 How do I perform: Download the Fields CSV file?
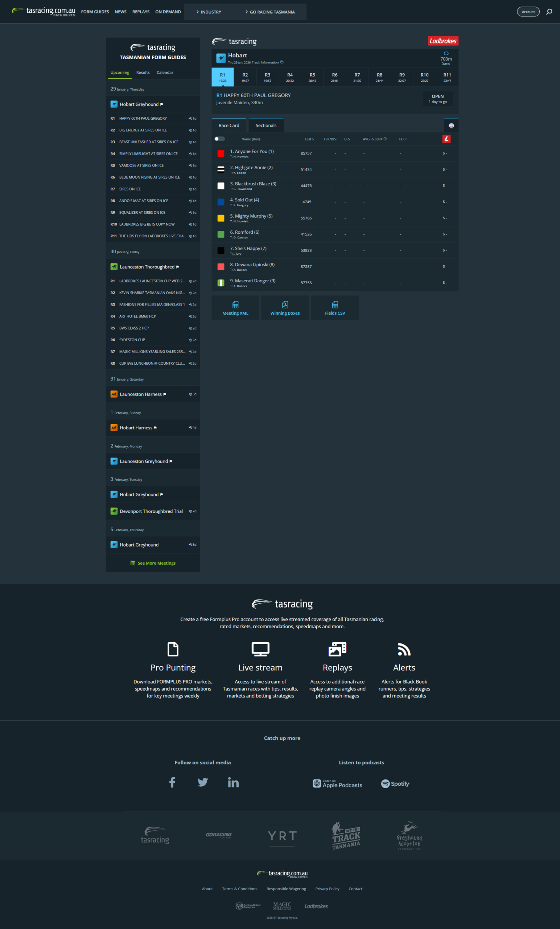(x=335, y=308)
